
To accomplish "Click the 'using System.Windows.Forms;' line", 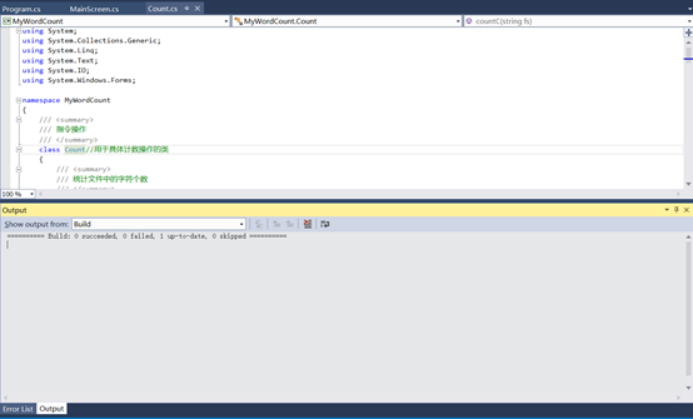I will (x=79, y=80).
